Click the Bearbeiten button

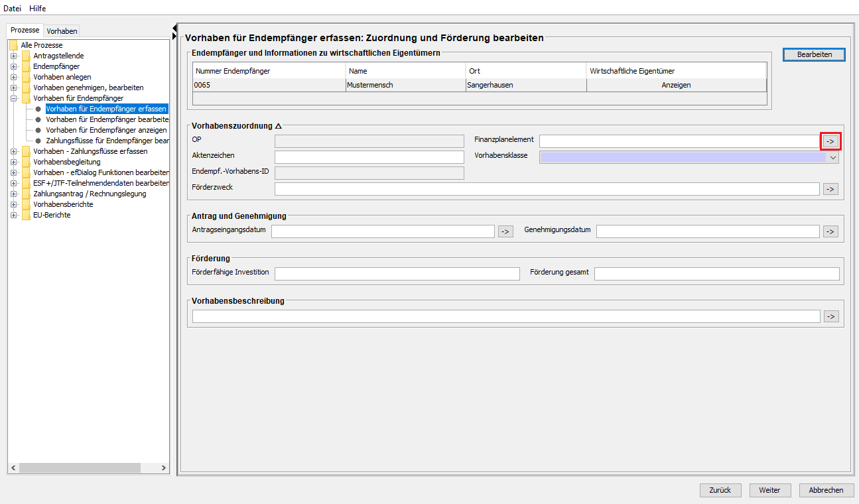coord(814,54)
